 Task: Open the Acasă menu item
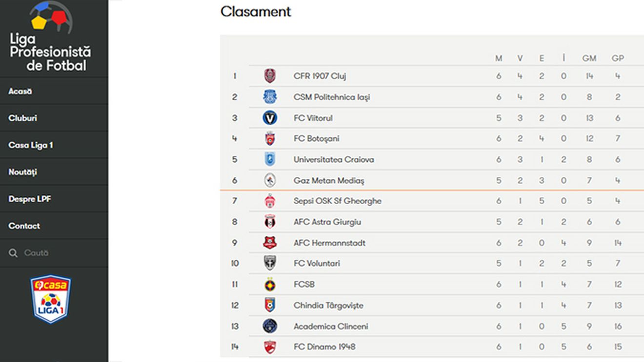click(20, 91)
